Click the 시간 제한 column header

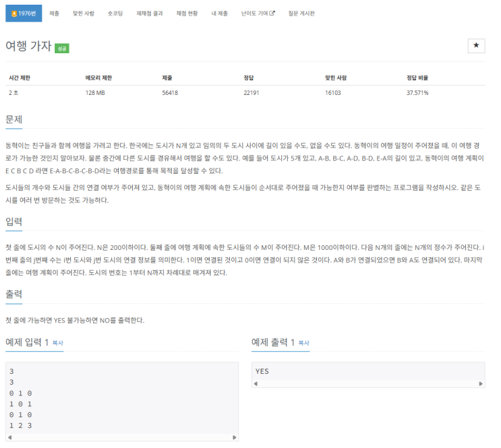pyautogui.click(x=20, y=77)
